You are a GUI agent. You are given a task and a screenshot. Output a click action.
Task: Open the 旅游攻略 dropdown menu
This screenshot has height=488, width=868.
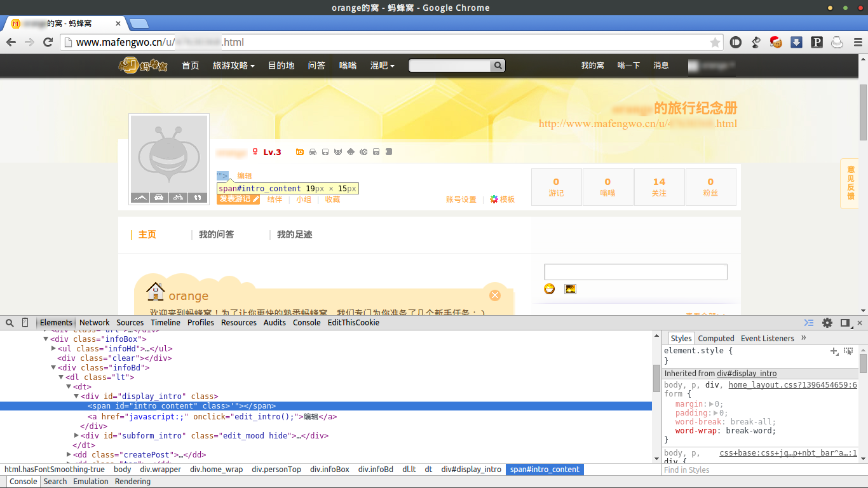(x=234, y=65)
